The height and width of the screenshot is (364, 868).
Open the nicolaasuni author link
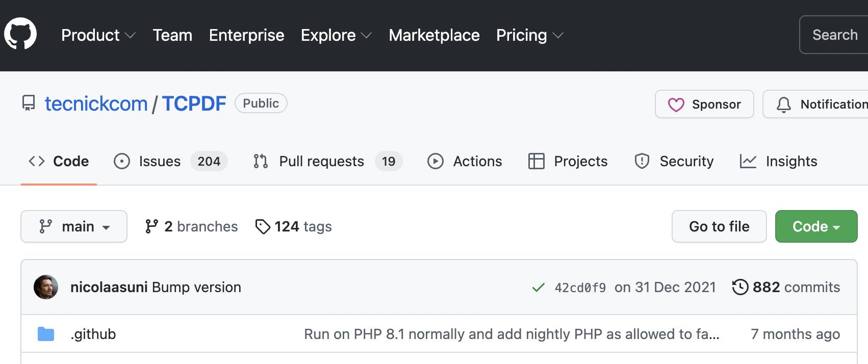(109, 287)
